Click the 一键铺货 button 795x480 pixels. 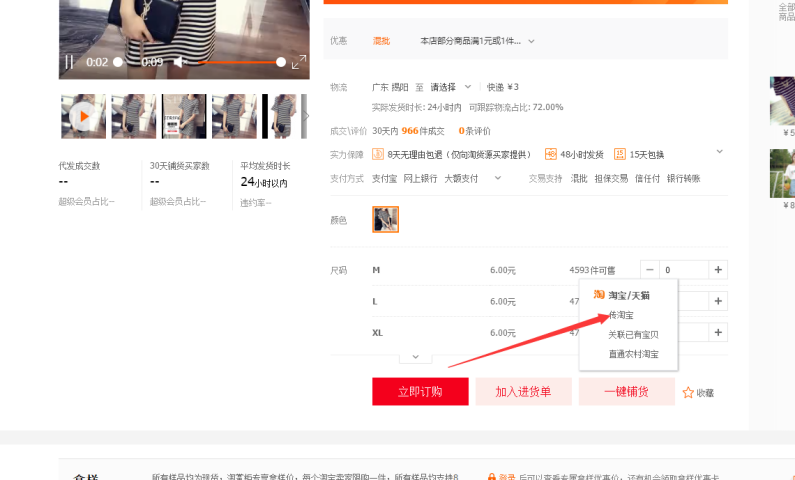[x=627, y=391]
